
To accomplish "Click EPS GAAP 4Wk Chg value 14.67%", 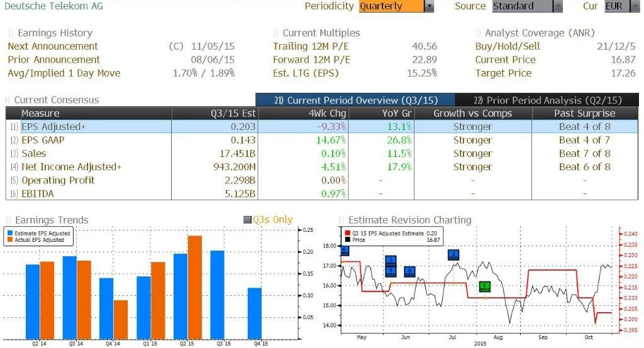I will [331, 140].
